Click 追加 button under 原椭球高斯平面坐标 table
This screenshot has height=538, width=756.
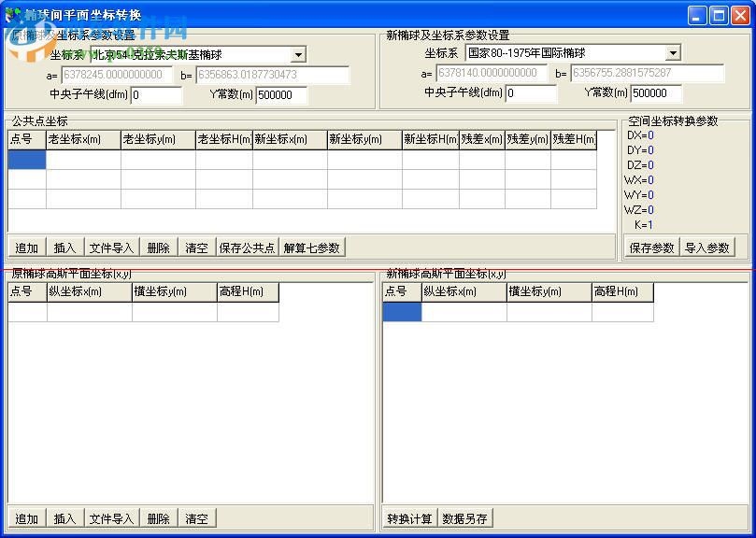point(27,518)
